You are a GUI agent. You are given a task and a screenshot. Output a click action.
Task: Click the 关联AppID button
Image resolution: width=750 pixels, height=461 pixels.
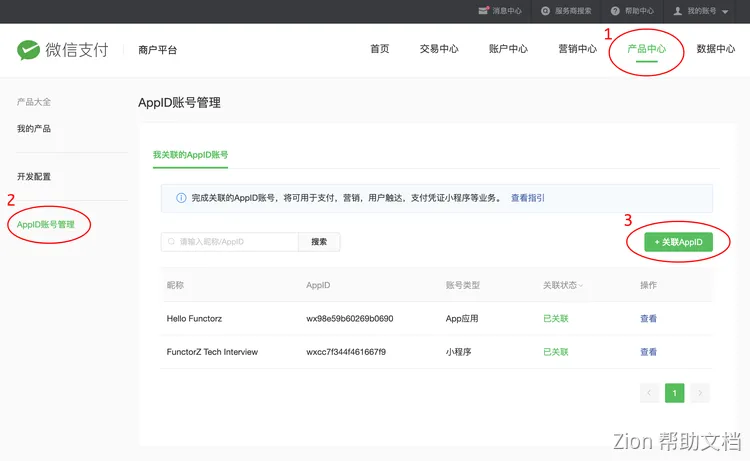[x=678, y=242]
